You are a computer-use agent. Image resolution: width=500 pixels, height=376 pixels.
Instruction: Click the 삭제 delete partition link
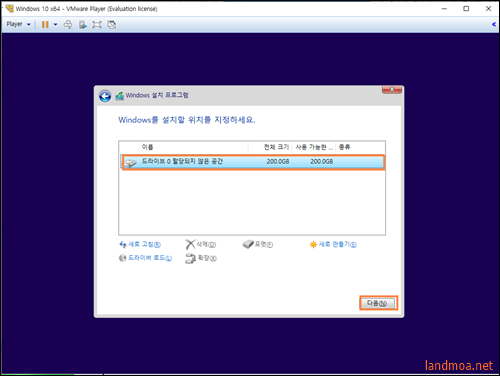[x=201, y=245]
